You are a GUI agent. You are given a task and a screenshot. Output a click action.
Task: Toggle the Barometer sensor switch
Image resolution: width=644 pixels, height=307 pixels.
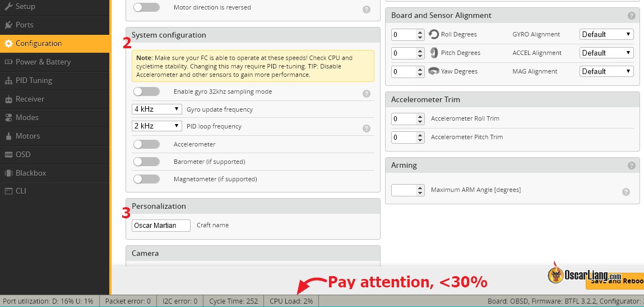coord(146,162)
